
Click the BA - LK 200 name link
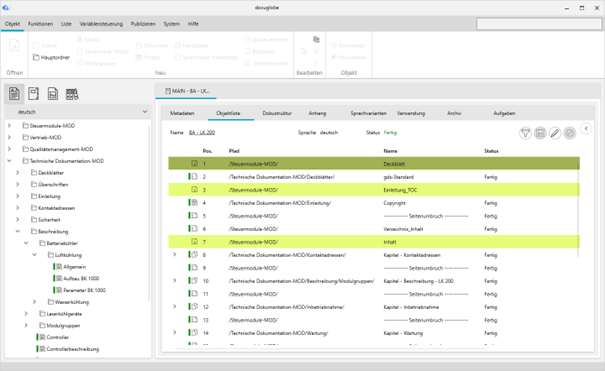(202, 133)
